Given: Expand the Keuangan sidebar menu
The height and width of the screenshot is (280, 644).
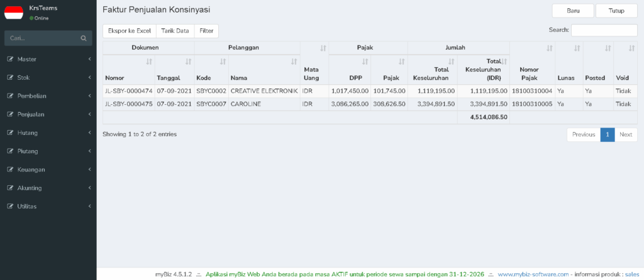Looking at the screenshot, I should (48, 170).
